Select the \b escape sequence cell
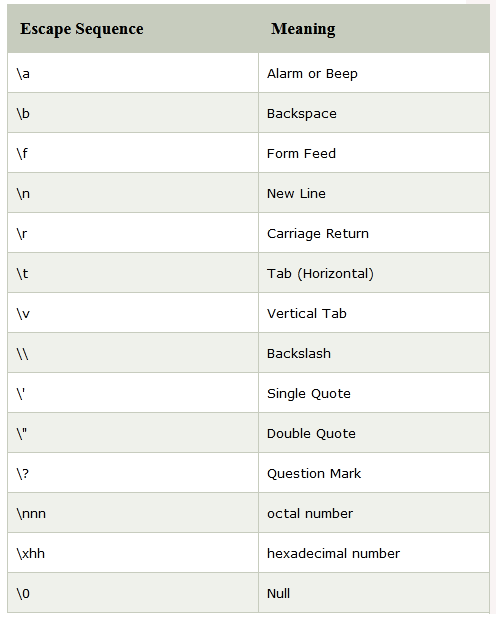 coord(133,113)
